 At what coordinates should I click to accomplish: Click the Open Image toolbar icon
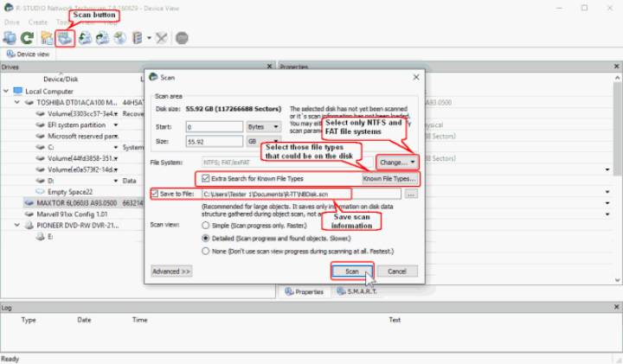(85, 38)
